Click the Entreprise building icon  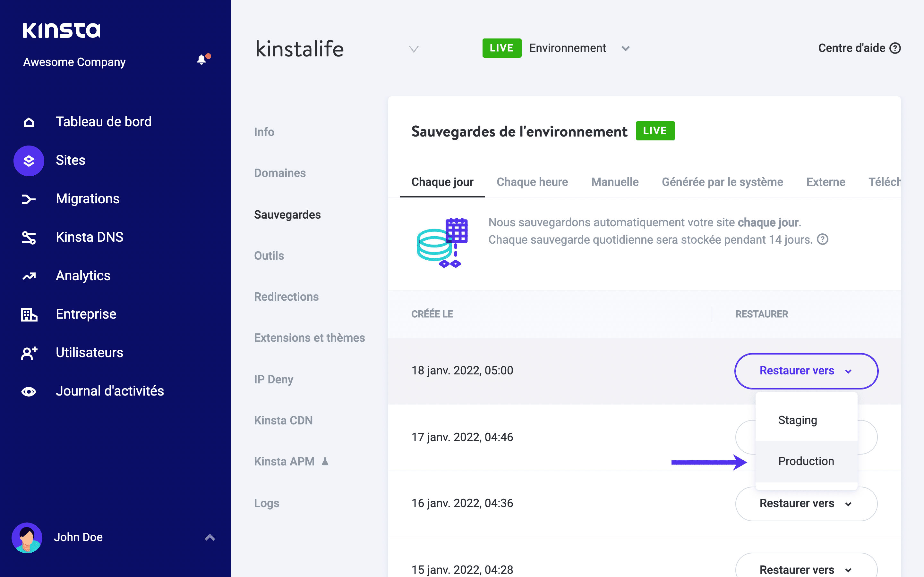[x=29, y=314]
